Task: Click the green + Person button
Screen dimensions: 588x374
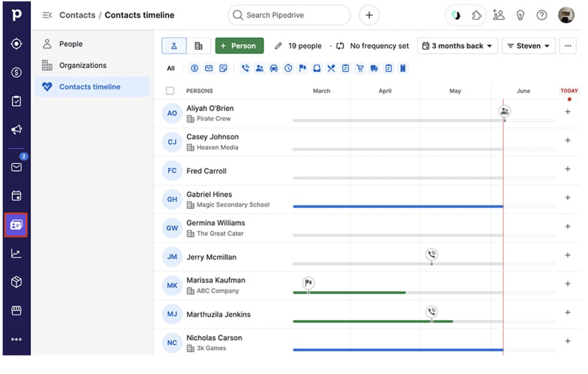Action: pos(239,46)
